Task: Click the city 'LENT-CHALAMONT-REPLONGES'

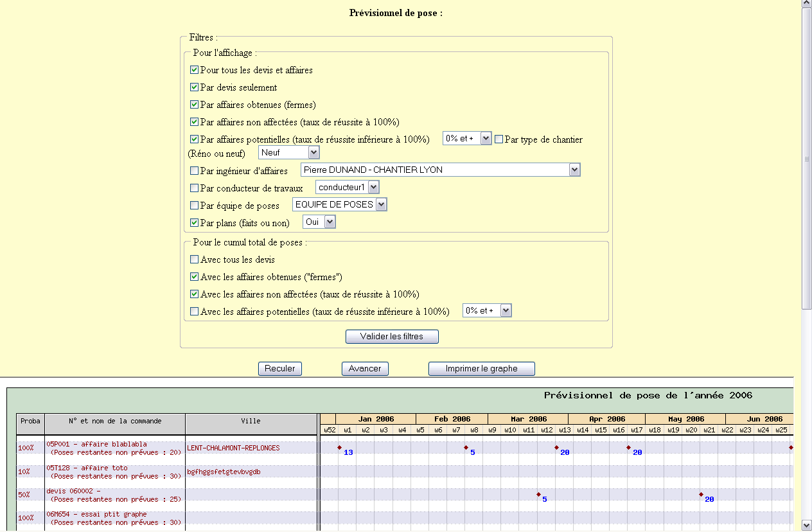Action: (x=233, y=448)
